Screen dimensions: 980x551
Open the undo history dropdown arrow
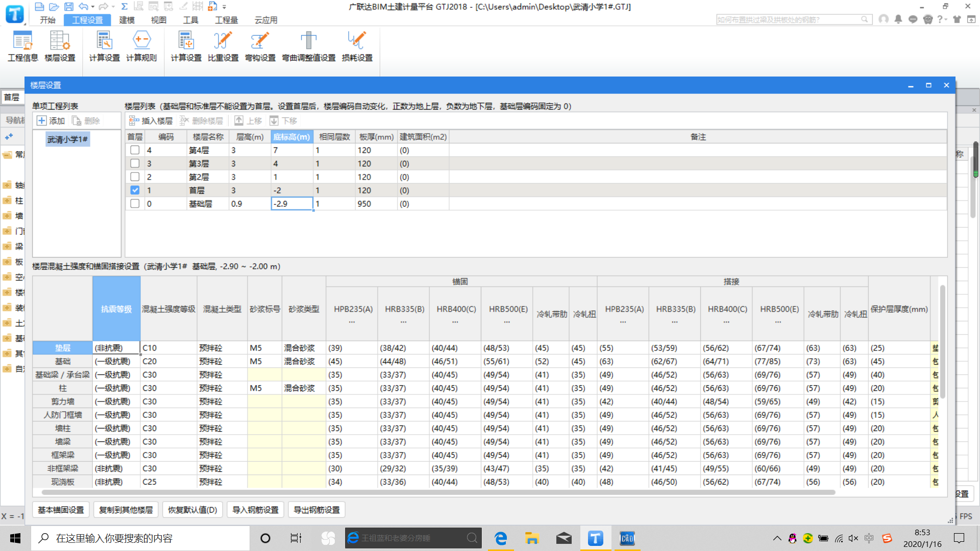click(92, 7)
